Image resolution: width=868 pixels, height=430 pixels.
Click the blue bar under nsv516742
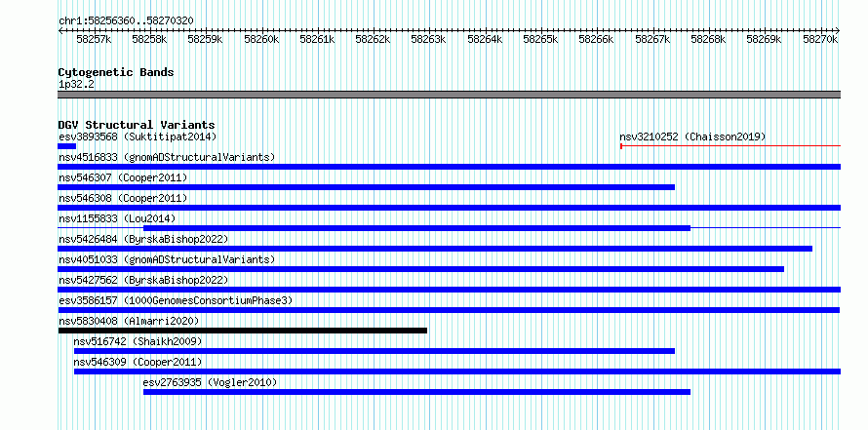375,351
